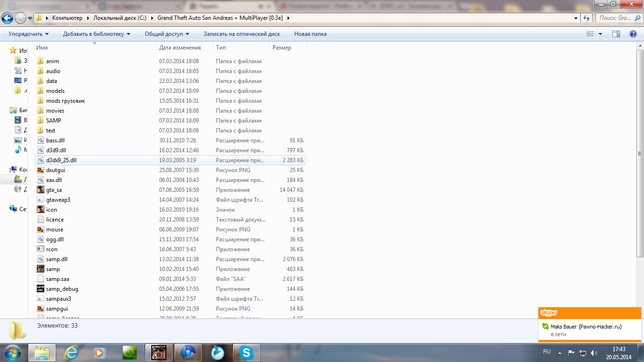Click the Network icon in navigation pane
Image resolution: width=644 pixels, height=362 pixels.
13,209
